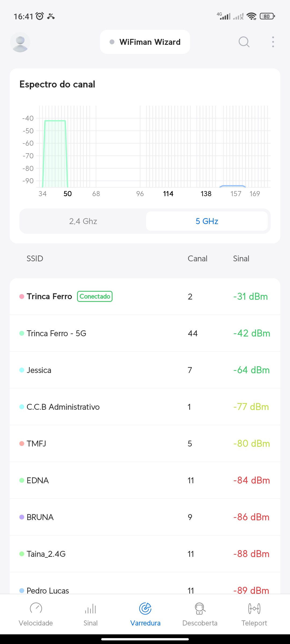Open the Sinal bars icon
290x644 pixels.
pyautogui.click(x=90, y=609)
